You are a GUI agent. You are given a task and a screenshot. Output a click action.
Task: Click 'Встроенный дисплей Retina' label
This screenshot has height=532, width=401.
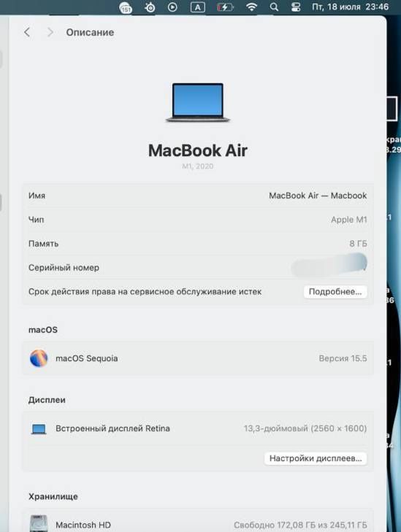112,428
